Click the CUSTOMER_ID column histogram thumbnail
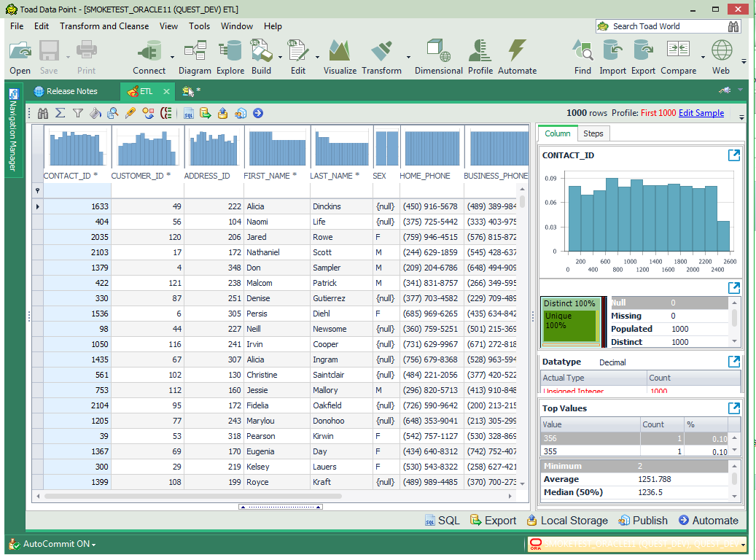 coord(147,147)
